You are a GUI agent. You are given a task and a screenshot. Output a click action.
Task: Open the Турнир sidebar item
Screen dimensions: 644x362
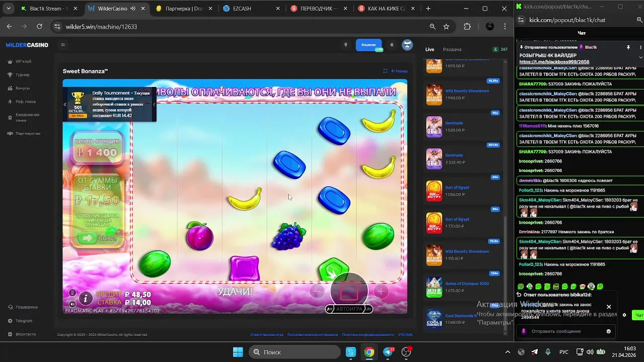click(x=19, y=75)
